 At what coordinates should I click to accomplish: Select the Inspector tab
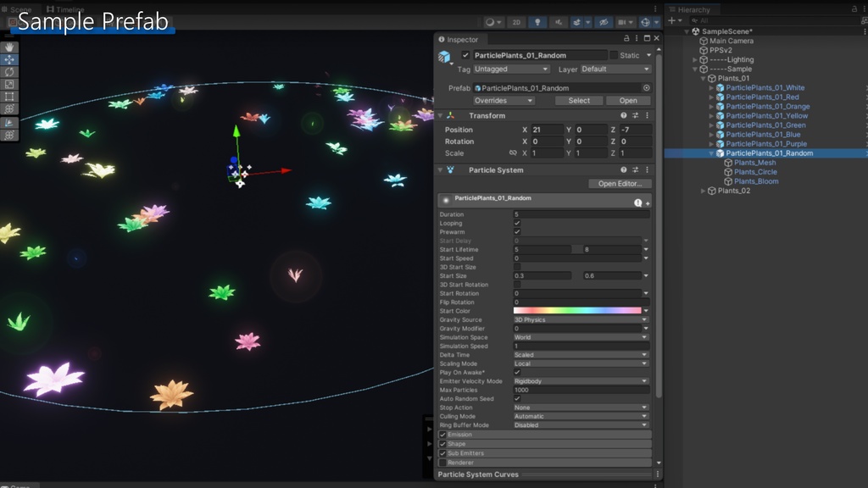(x=459, y=39)
